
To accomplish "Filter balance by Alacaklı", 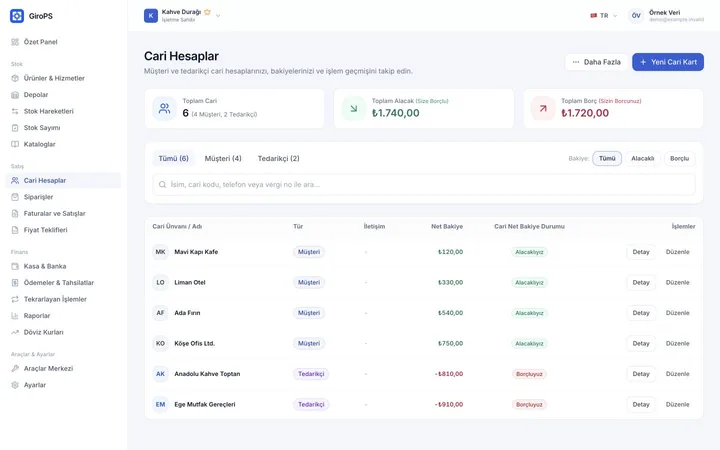I will tap(643, 158).
